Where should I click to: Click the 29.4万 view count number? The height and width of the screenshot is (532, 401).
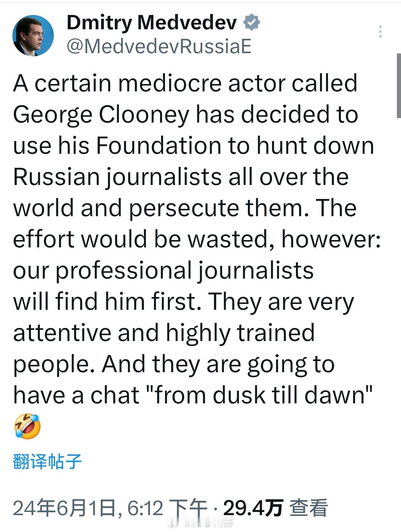point(253,507)
